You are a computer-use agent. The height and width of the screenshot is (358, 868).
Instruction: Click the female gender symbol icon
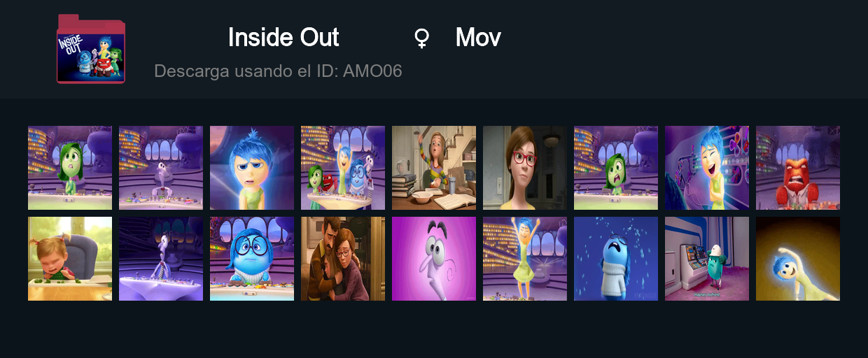[421, 38]
